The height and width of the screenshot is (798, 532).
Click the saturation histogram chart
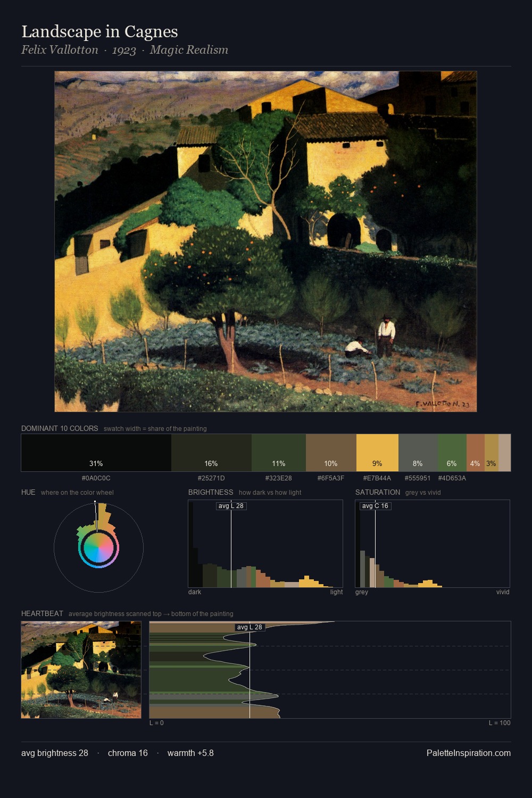pyautogui.click(x=433, y=544)
